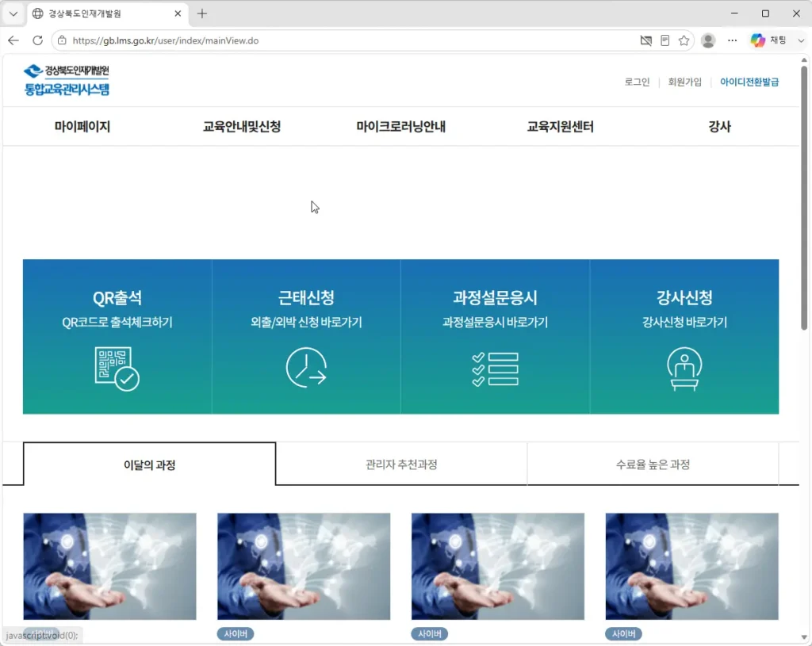Click 사이버 badge under third course
Viewport: 812px width, 646px height.
tap(430, 633)
